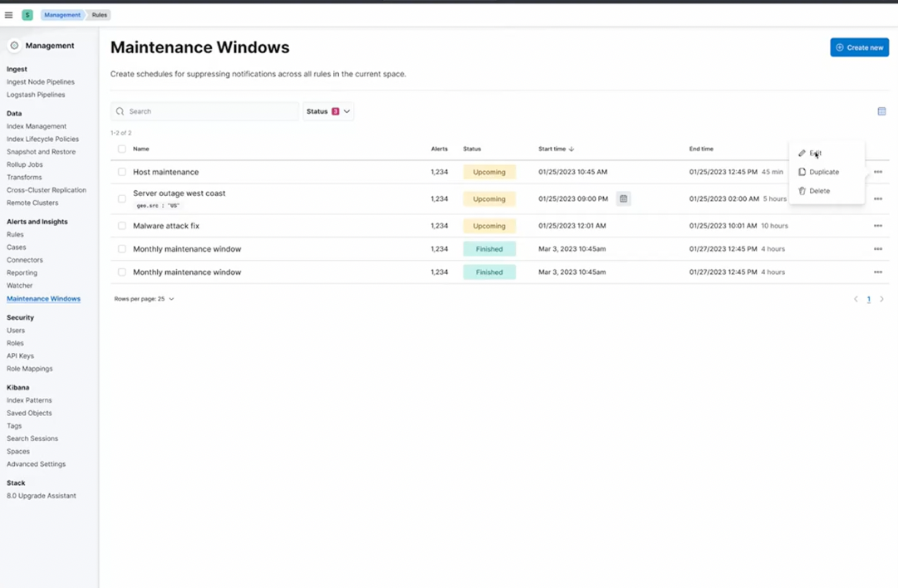Viewport: 898px width, 588px height.
Task: Open Rows per page dropdown
Action: click(x=144, y=299)
